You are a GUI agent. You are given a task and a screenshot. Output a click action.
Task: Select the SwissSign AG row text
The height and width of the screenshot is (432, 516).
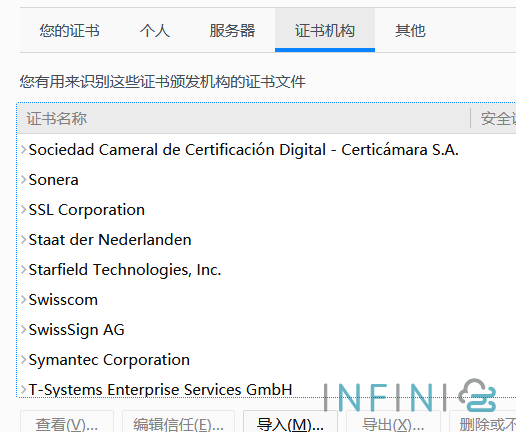click(x=77, y=330)
